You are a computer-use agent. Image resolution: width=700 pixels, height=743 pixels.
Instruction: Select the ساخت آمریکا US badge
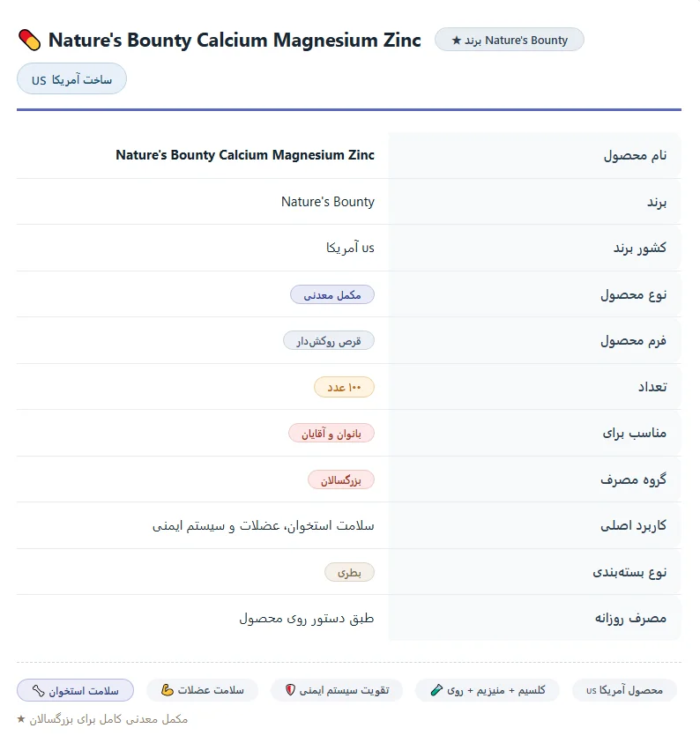pyautogui.click(x=71, y=78)
